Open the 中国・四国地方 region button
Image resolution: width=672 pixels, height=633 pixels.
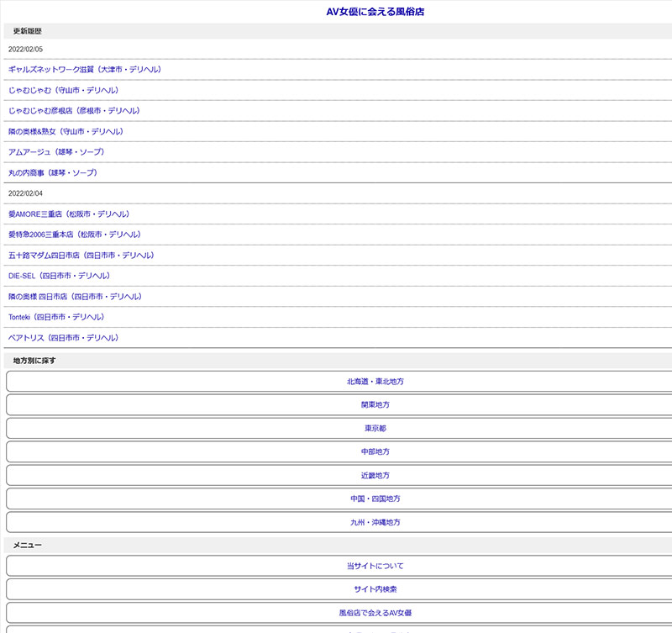tap(375, 499)
